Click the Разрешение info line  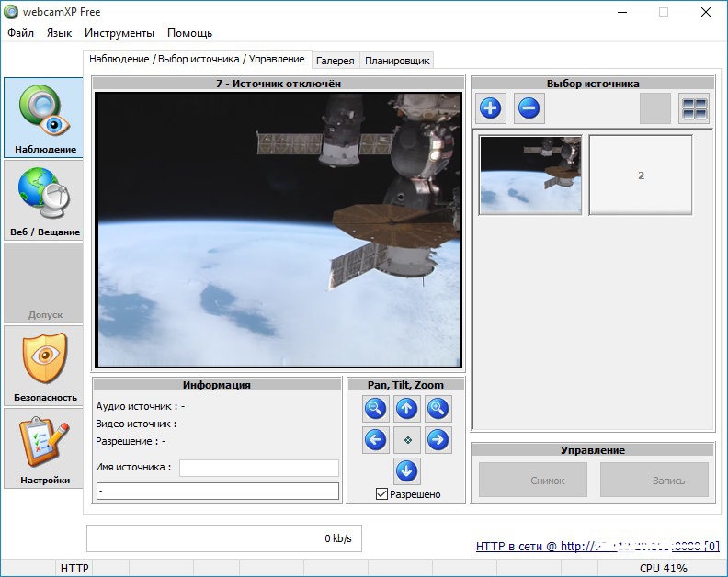coord(131,441)
